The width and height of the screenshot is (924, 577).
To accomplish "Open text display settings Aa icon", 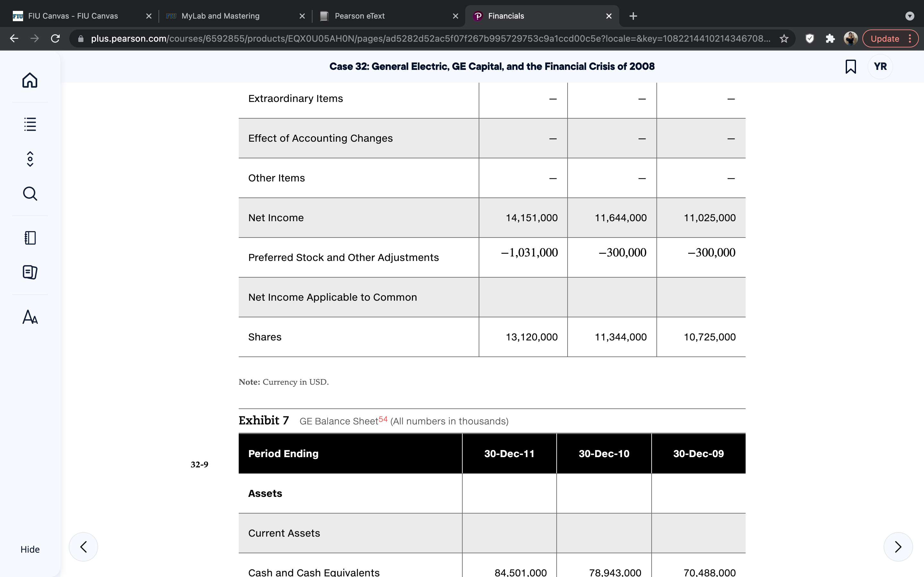I will [x=30, y=317].
